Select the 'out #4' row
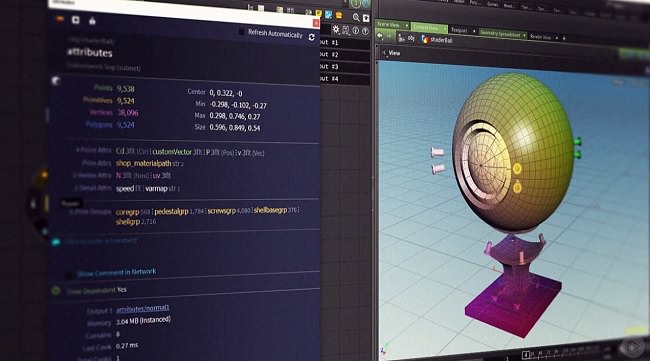This screenshot has width=650, height=361. coord(345,79)
